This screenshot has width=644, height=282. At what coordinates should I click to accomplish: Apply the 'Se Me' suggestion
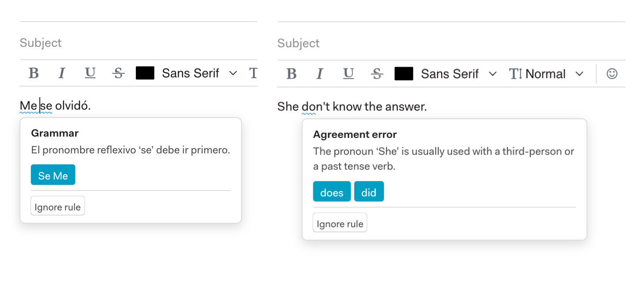pos(53,175)
